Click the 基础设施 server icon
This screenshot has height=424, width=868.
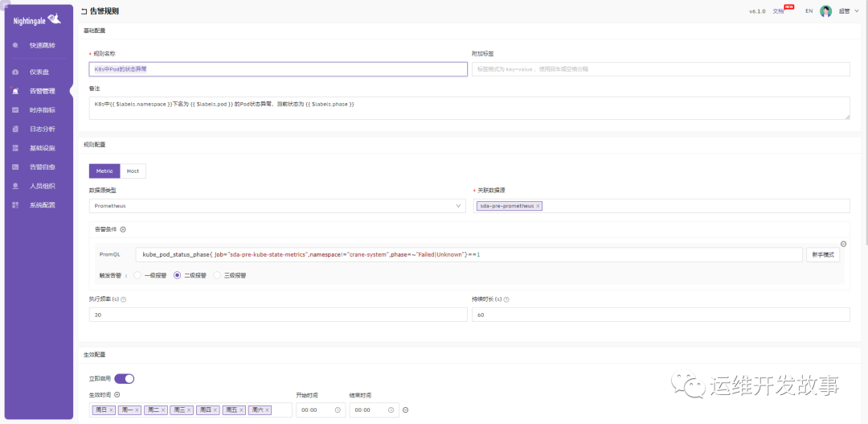pyautogui.click(x=15, y=148)
